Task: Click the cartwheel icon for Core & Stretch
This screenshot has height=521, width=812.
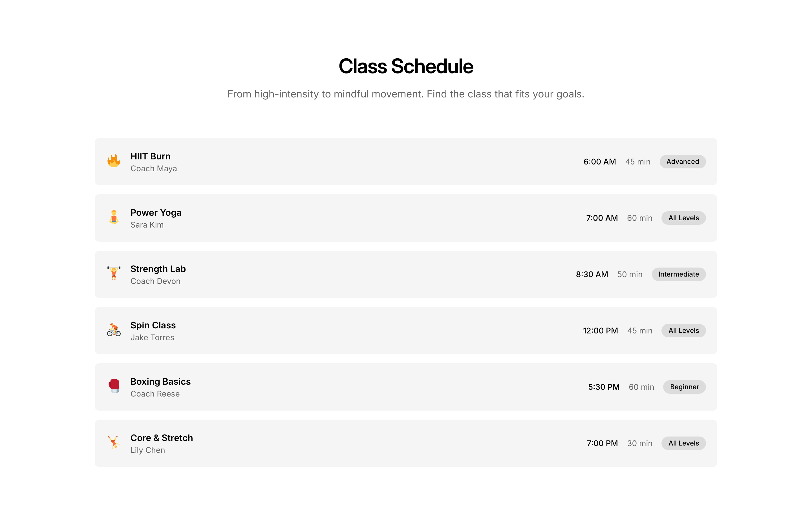Action: pyautogui.click(x=114, y=443)
